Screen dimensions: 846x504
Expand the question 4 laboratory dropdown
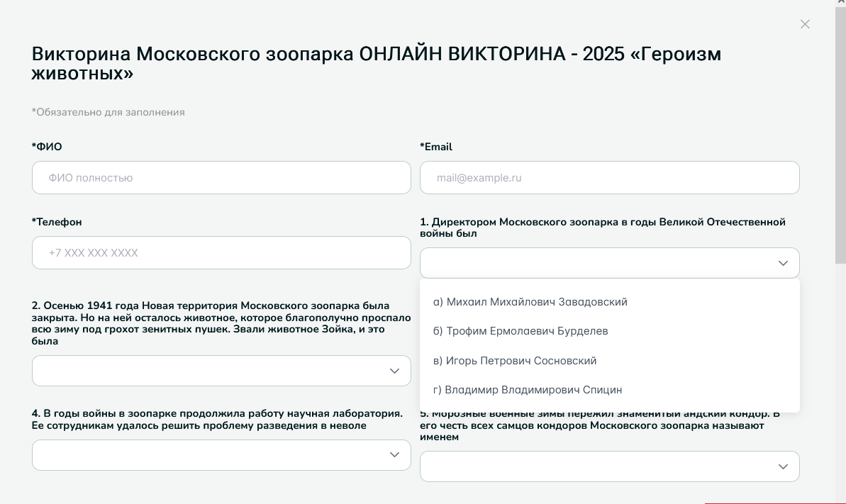click(x=221, y=455)
